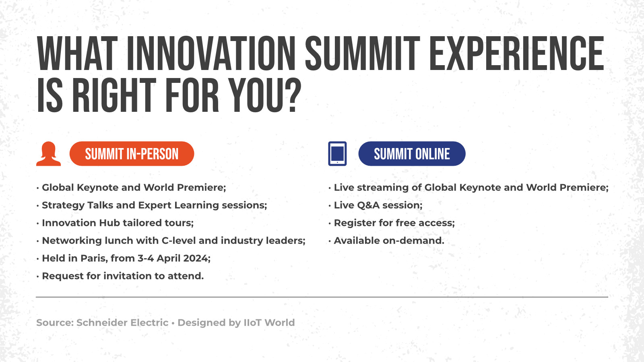
Task: Click the gray horizontal divider line
Action: (322, 297)
